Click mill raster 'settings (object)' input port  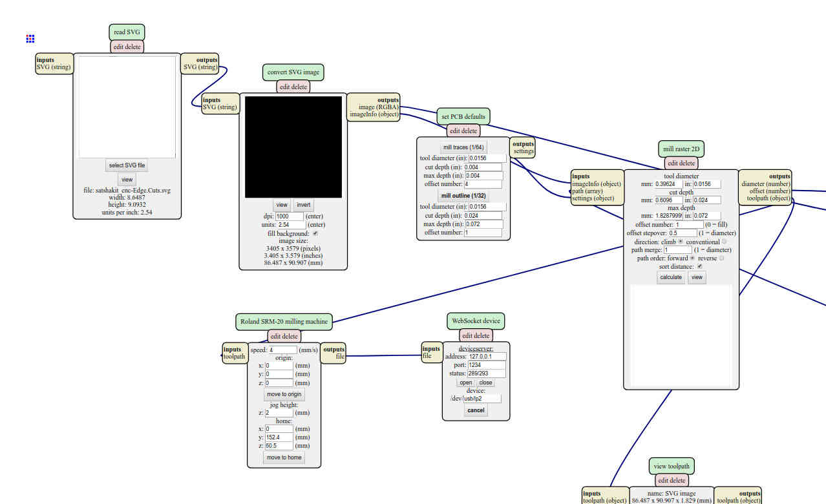593,198
